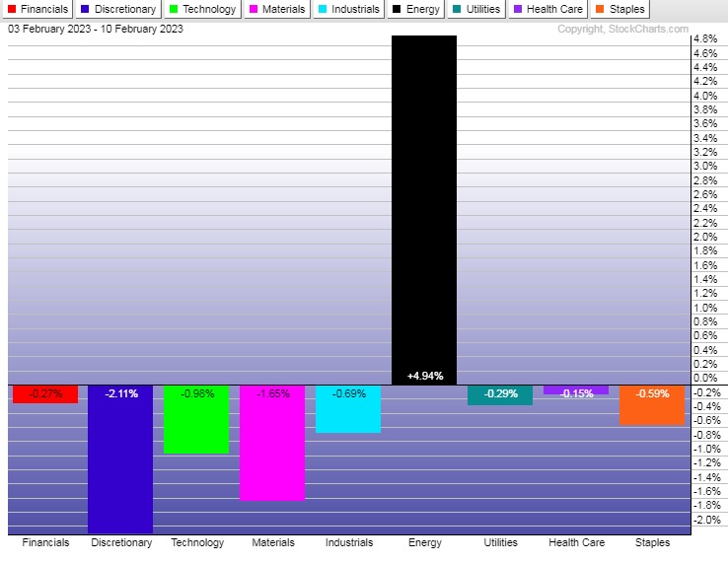
Task: Toggle the Staples legend button
Action: pyautogui.click(x=620, y=9)
